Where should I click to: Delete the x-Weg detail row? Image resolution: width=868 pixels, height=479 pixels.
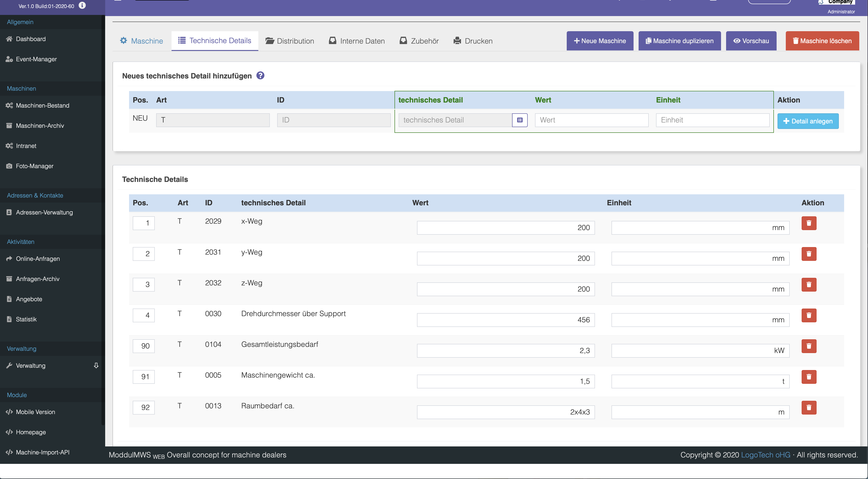coord(809,223)
